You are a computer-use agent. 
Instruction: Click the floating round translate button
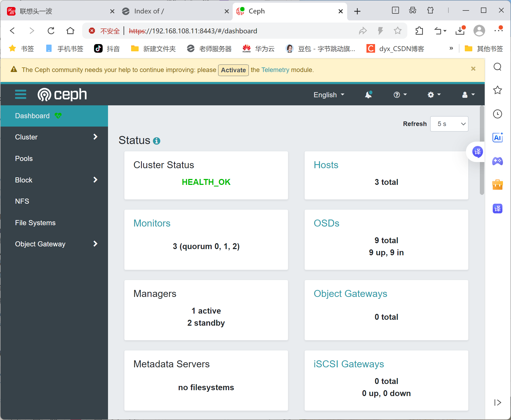477,152
